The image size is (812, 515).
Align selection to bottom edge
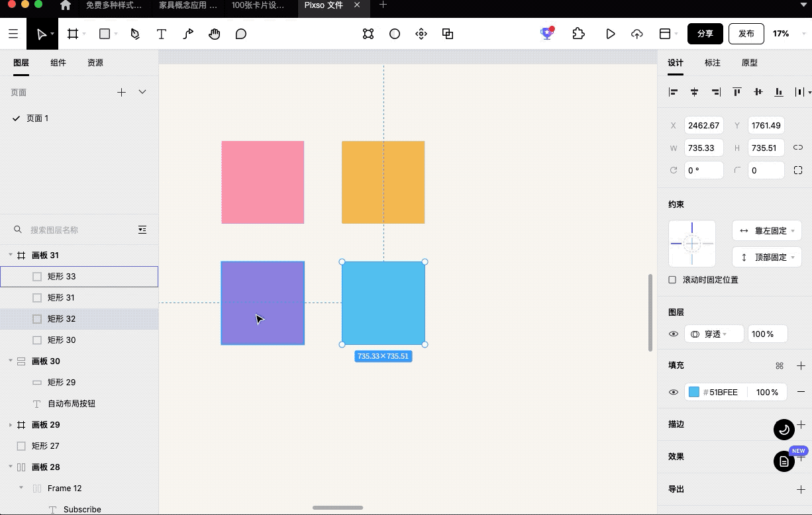pyautogui.click(x=780, y=92)
